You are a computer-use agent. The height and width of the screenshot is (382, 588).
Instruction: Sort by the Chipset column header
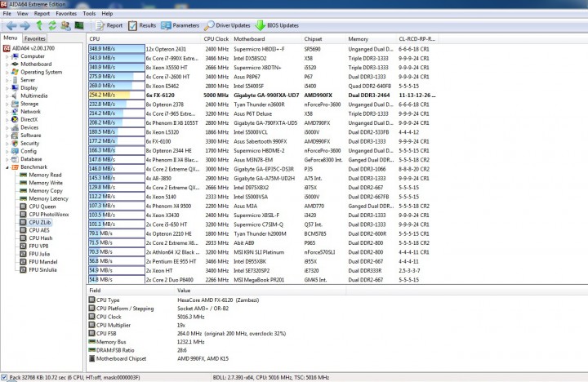tap(323, 38)
